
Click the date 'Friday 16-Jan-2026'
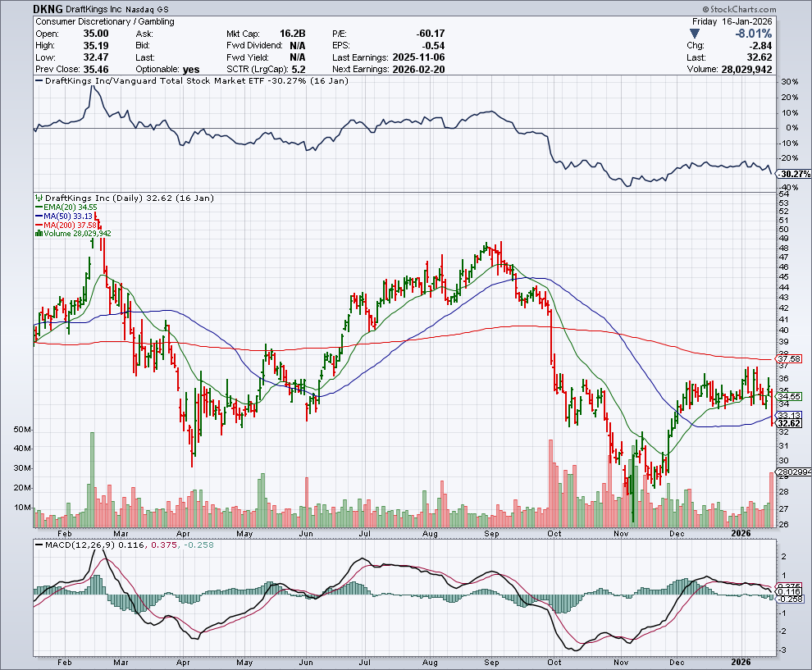tap(732, 22)
